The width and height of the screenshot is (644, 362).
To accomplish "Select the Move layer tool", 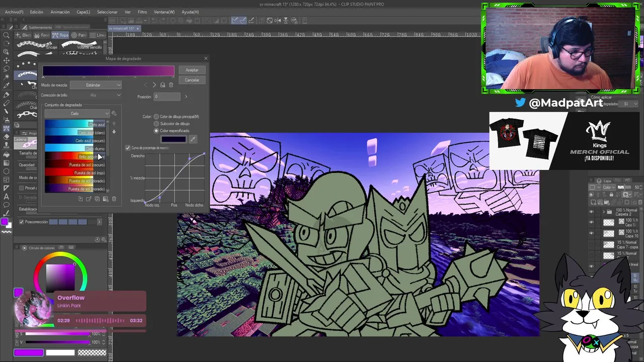I will 7,60.
